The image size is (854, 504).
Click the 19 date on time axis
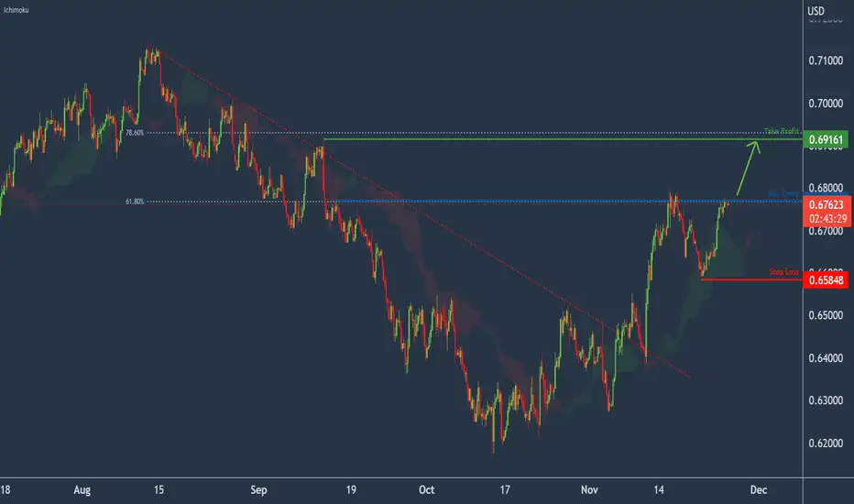point(351,490)
